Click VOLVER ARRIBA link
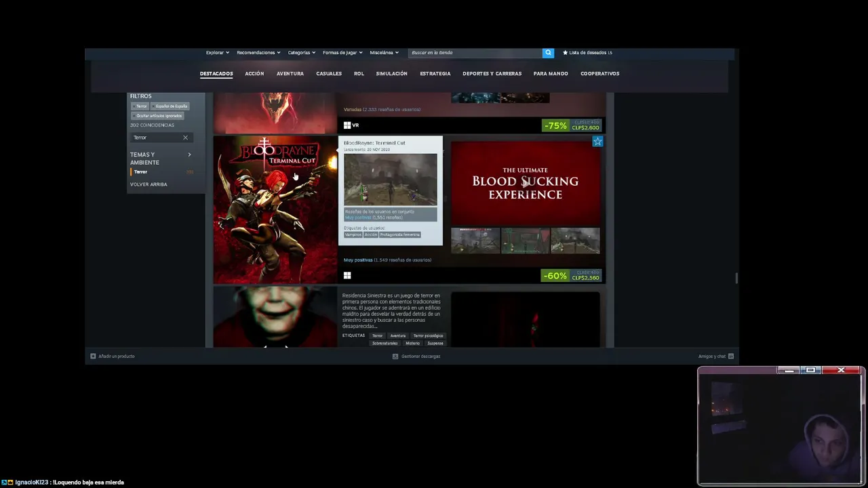 pos(149,184)
